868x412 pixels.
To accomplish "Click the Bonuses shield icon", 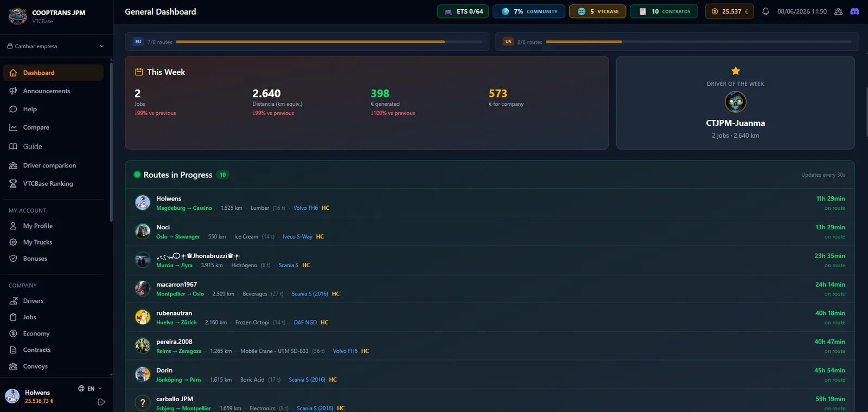I will click(x=13, y=259).
